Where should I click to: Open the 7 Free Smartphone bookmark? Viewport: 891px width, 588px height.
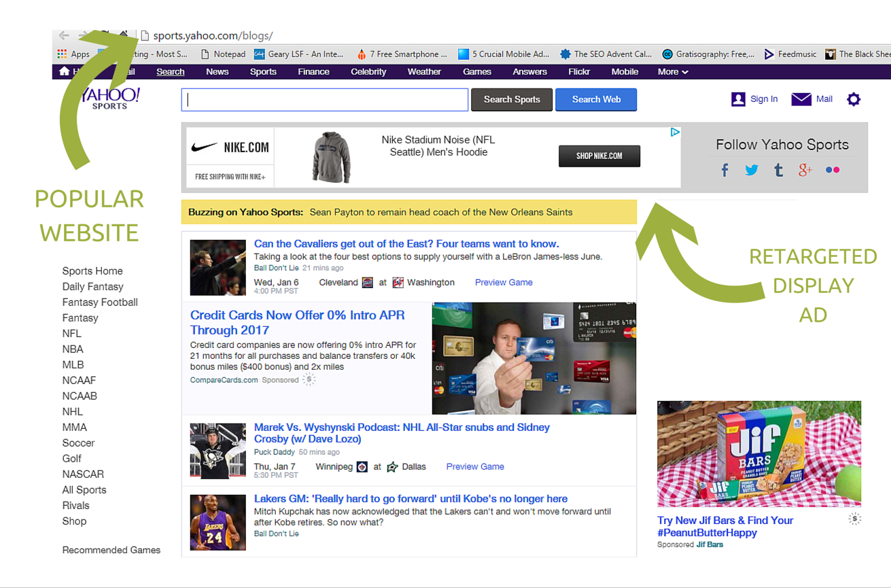pos(402,54)
